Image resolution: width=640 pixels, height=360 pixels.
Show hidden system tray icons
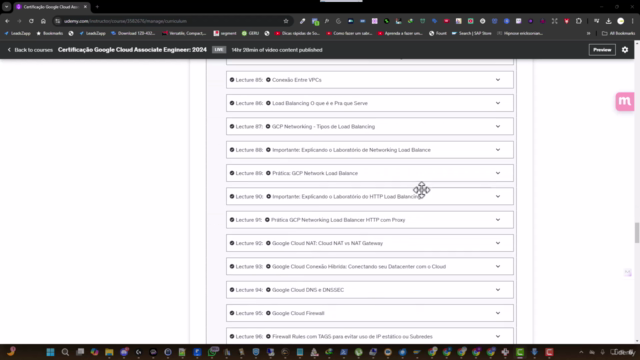pos(581,352)
